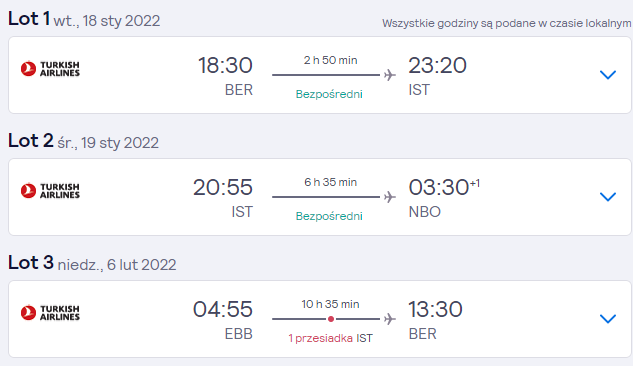This screenshot has height=366, width=633.
Task: Click airplane icon on EBB to BER route
Action: (390, 319)
